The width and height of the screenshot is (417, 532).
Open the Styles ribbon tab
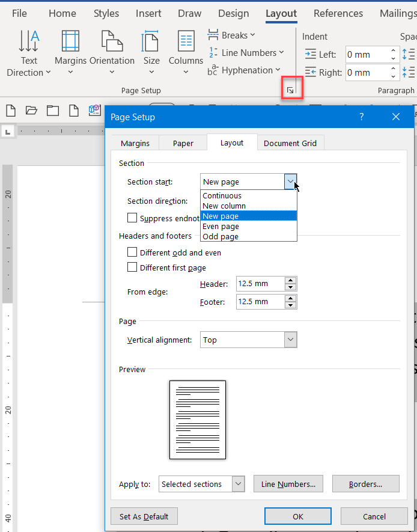point(106,14)
